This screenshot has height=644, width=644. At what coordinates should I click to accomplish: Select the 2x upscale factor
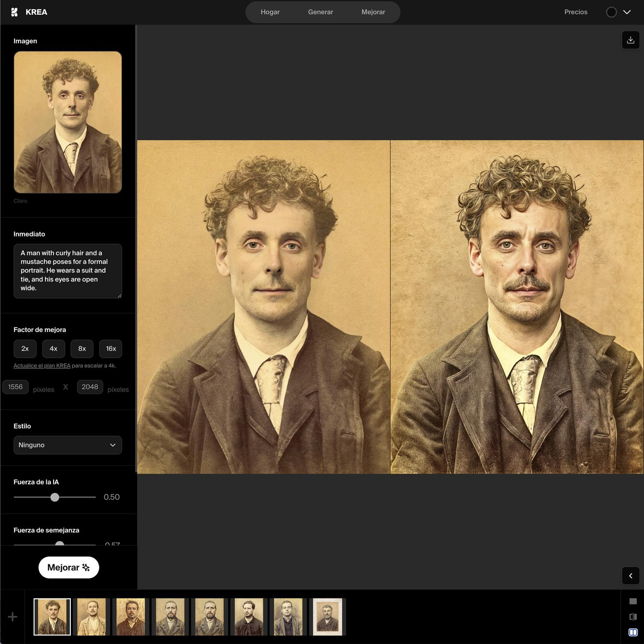point(25,349)
